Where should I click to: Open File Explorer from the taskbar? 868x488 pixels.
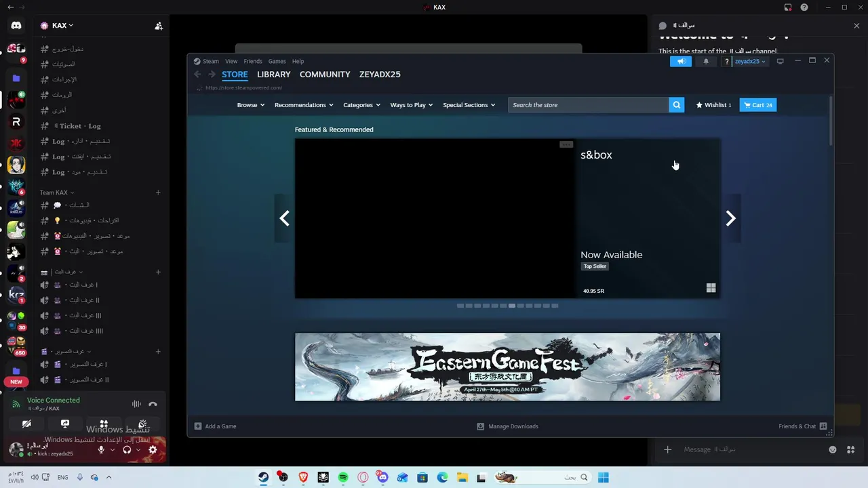click(462, 477)
